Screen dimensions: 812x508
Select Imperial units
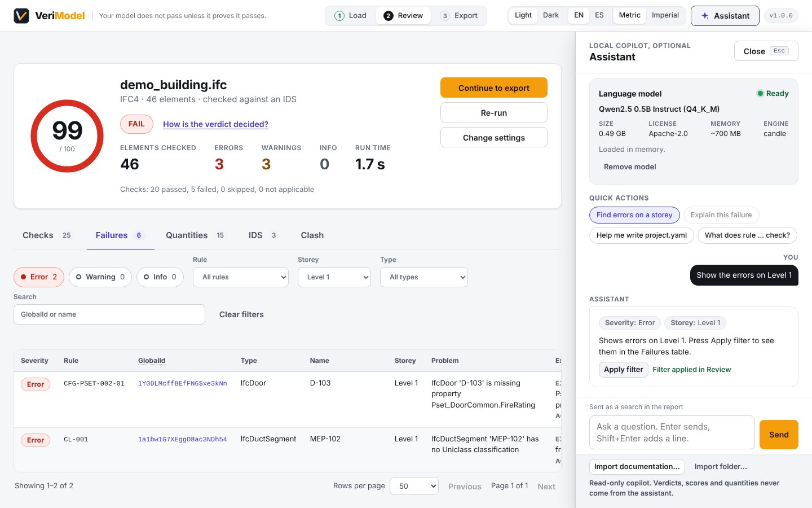coord(665,15)
